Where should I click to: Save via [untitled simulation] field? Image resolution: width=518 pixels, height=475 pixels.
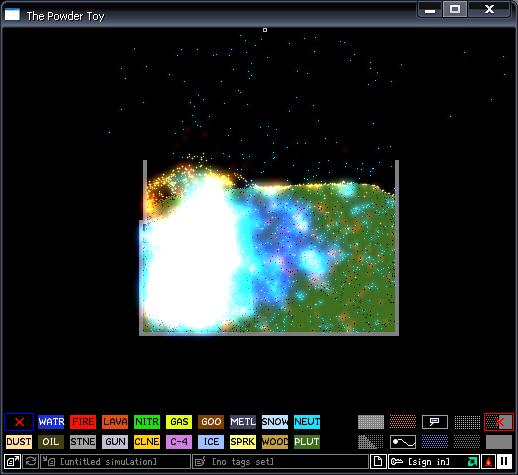(115, 462)
